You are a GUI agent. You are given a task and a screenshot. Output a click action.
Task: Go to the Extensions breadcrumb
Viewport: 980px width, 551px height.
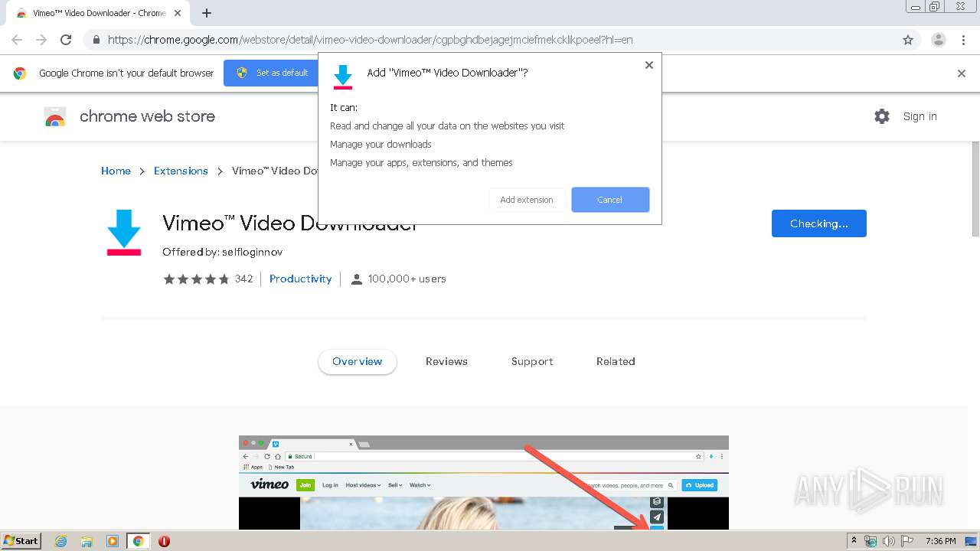click(181, 171)
